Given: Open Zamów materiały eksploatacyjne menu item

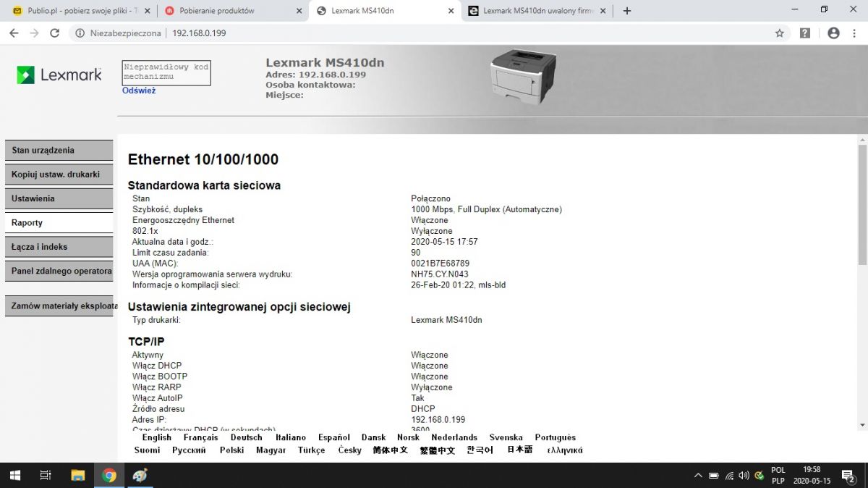Looking at the screenshot, I should point(59,306).
